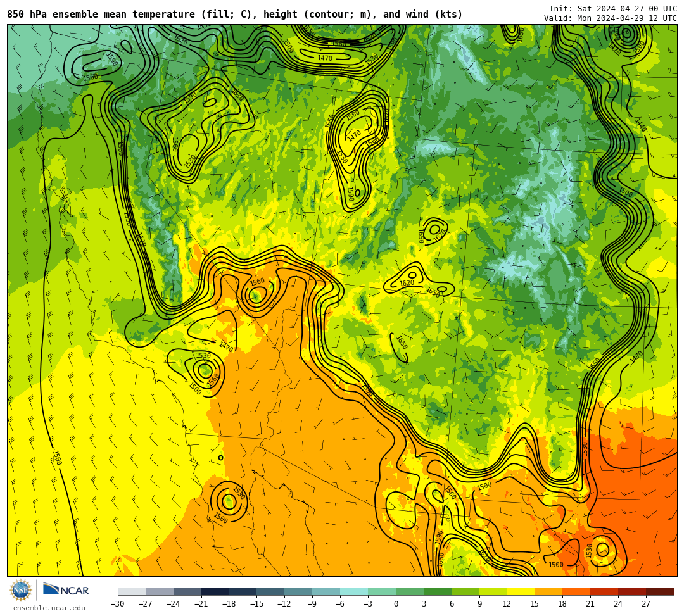Click the colorbar tick label -9

(313, 604)
